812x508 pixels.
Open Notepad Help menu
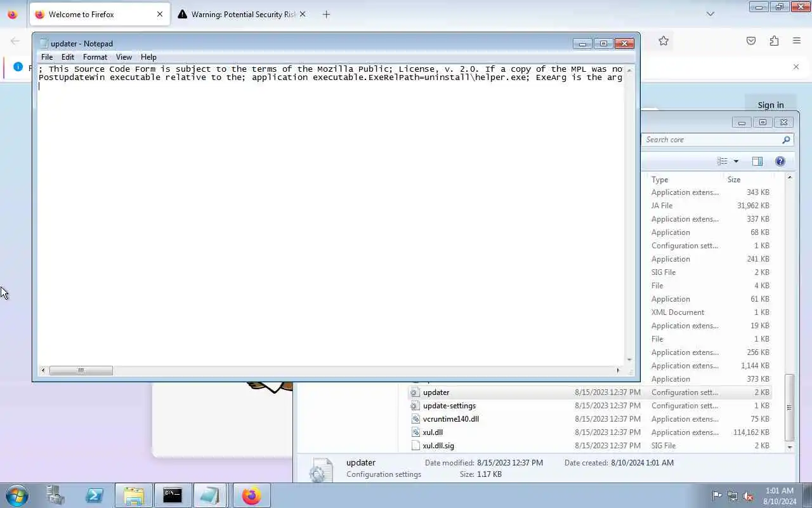pyautogui.click(x=148, y=57)
